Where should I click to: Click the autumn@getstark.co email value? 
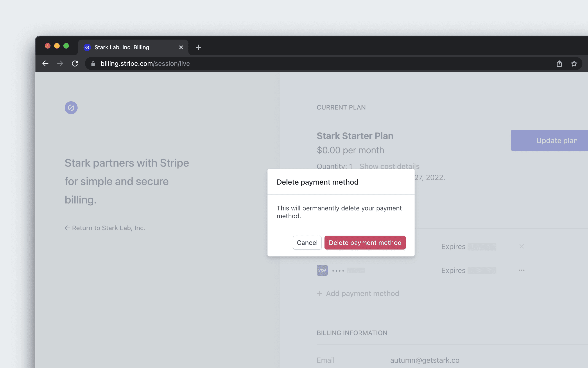click(x=425, y=360)
